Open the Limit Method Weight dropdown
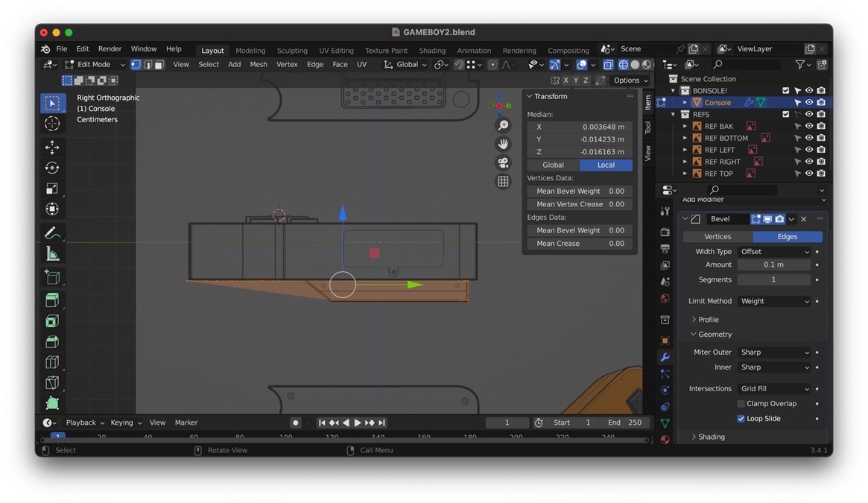868x503 pixels. 773,301
